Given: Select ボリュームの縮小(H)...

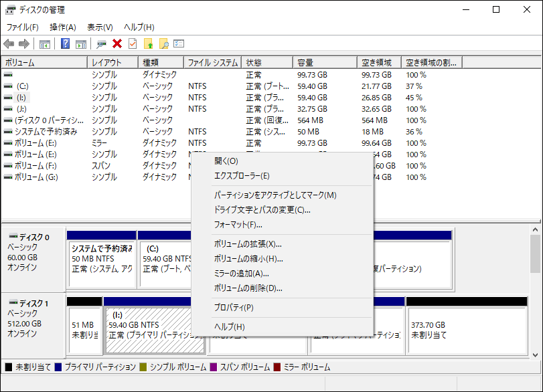Looking at the screenshot, I should [x=283, y=259].
